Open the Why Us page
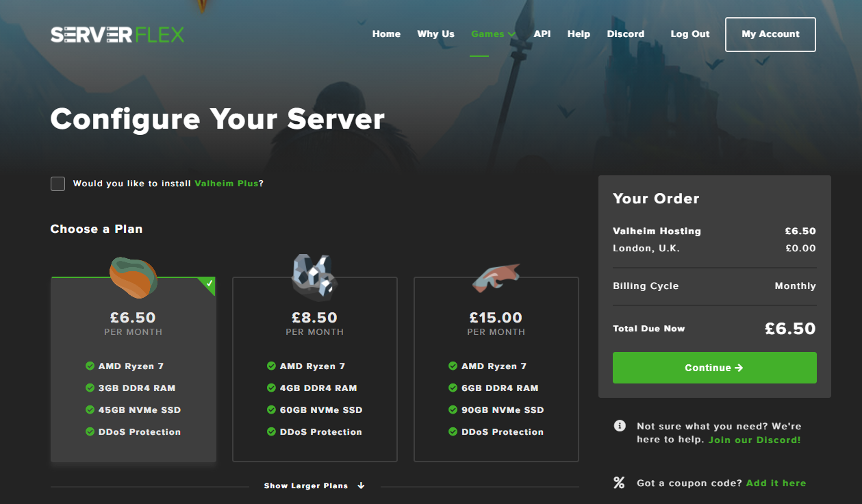Viewport: 862px width, 504px height. pyautogui.click(x=435, y=34)
